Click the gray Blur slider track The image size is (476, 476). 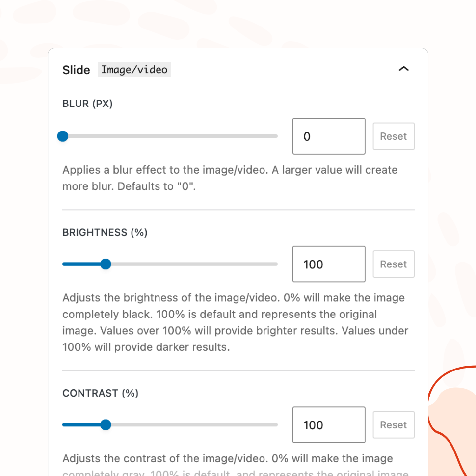click(x=172, y=136)
